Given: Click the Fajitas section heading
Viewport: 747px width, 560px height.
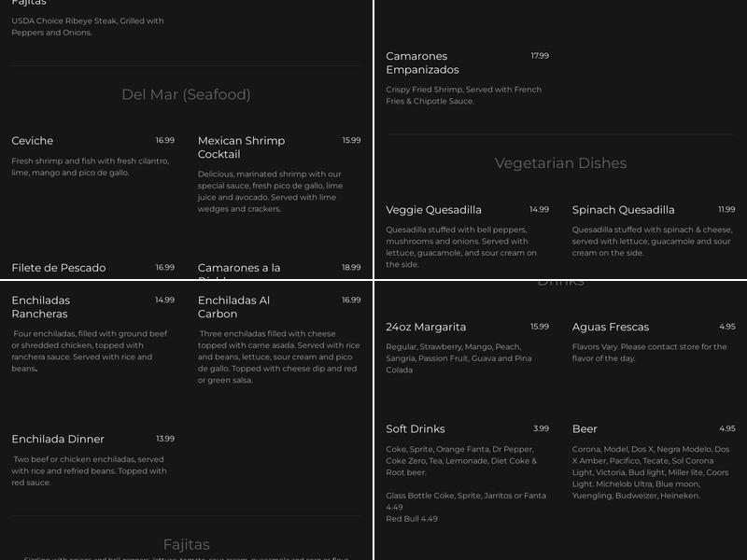Looking at the screenshot, I should coord(186,544).
